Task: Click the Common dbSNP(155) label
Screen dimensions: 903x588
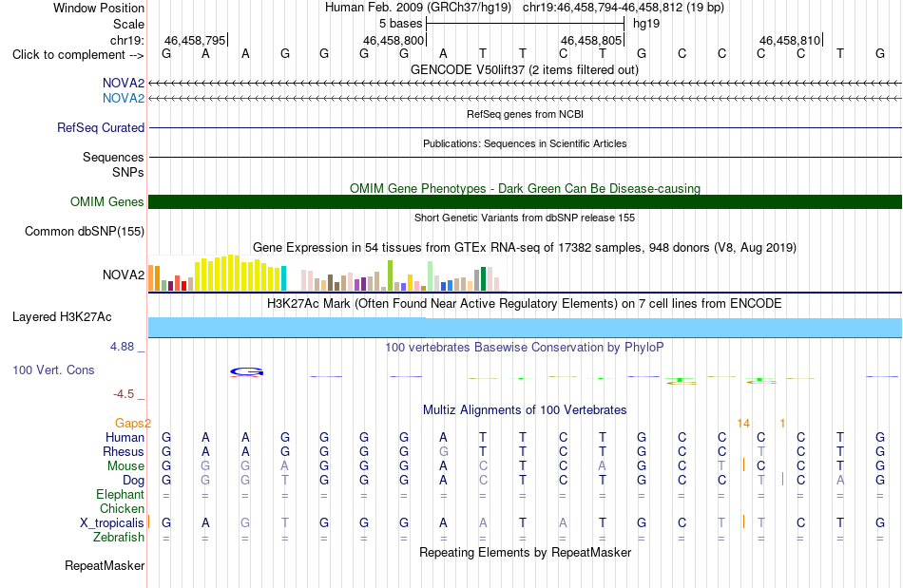Action: (x=85, y=231)
